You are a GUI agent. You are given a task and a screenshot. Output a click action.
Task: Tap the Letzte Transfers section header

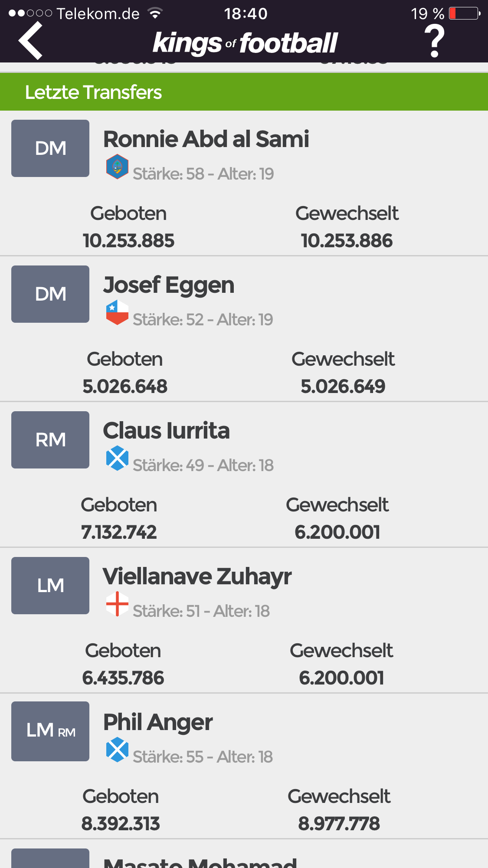tap(244, 92)
